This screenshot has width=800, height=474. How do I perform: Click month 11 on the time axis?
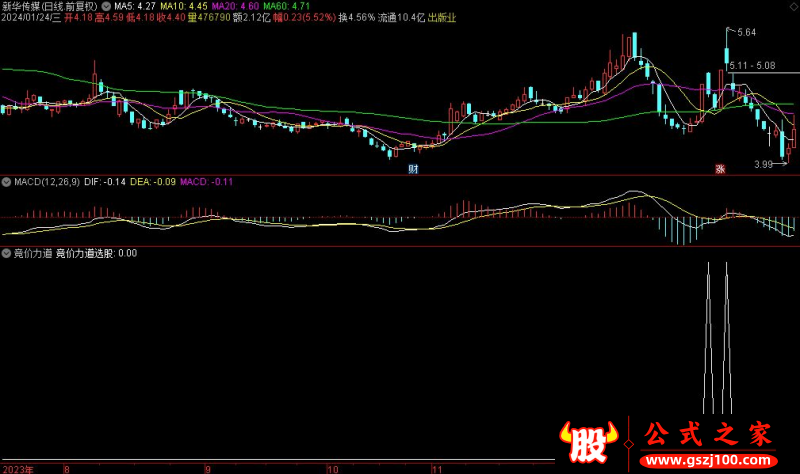tap(437, 468)
